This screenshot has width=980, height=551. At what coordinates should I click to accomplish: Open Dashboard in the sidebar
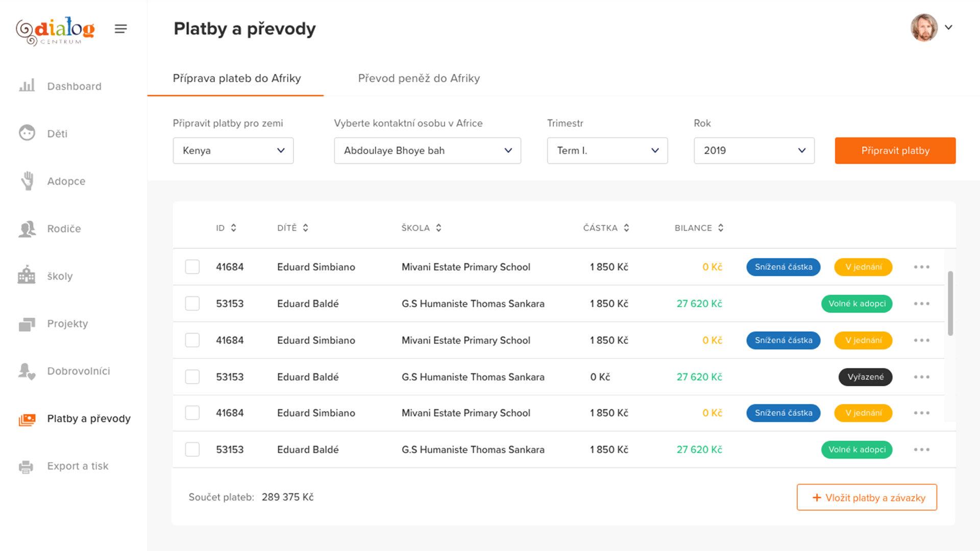pos(74,86)
